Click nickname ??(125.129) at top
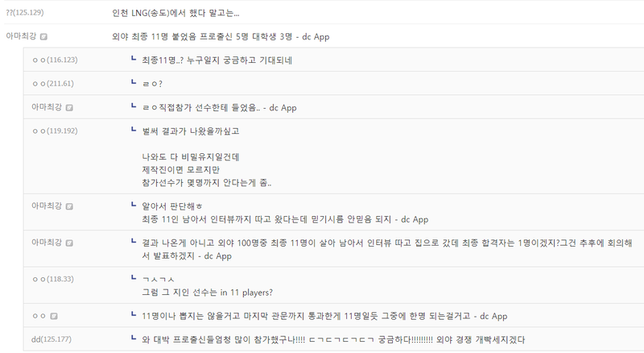This screenshot has width=644, height=353. [25, 13]
